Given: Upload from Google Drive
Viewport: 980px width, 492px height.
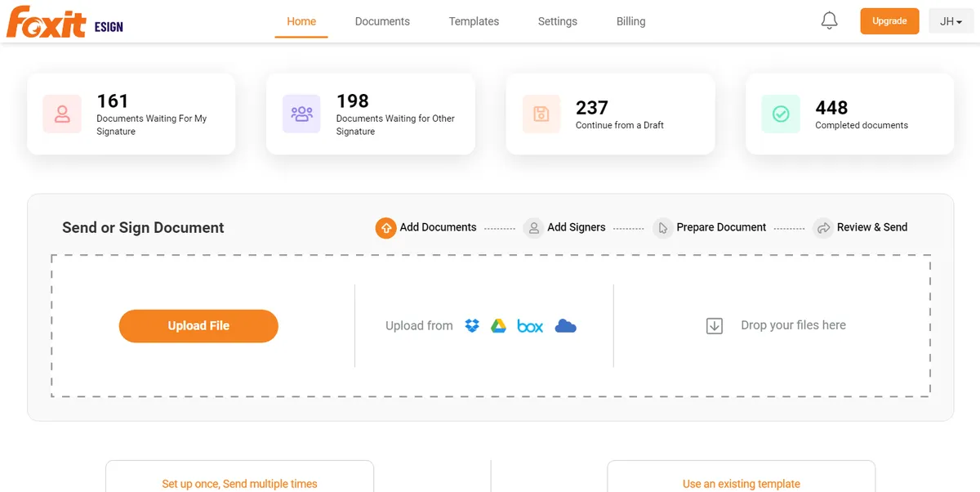Looking at the screenshot, I should coord(498,326).
